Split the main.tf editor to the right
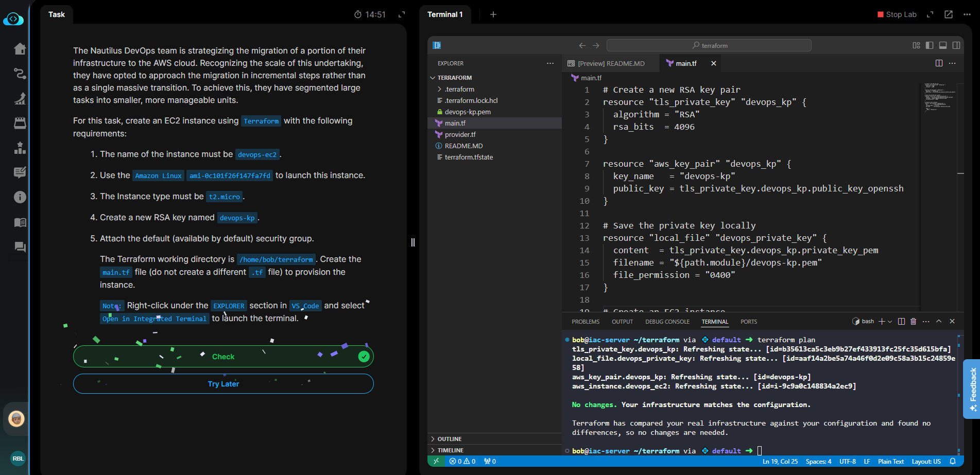 pyautogui.click(x=939, y=63)
